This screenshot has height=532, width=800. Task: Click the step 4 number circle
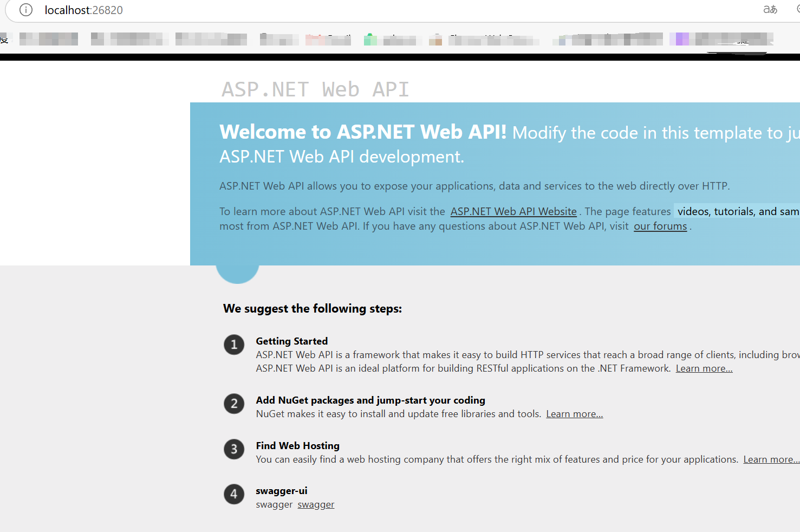[x=234, y=494]
